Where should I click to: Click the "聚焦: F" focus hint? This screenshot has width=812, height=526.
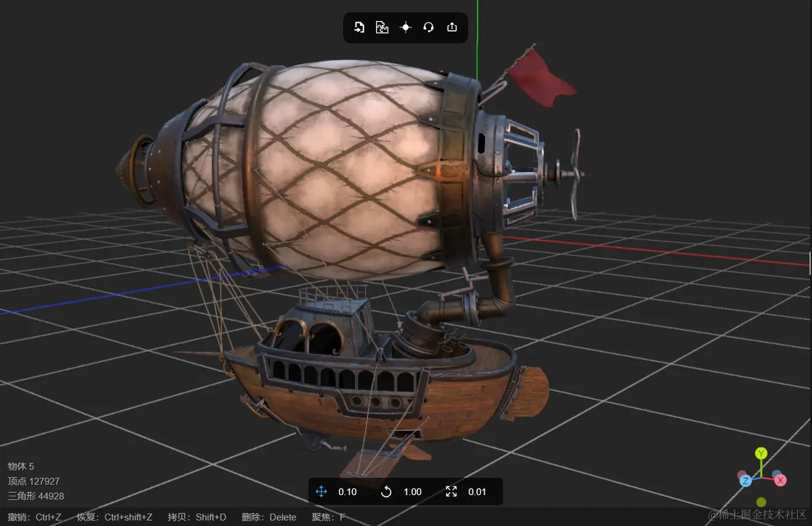point(328,517)
